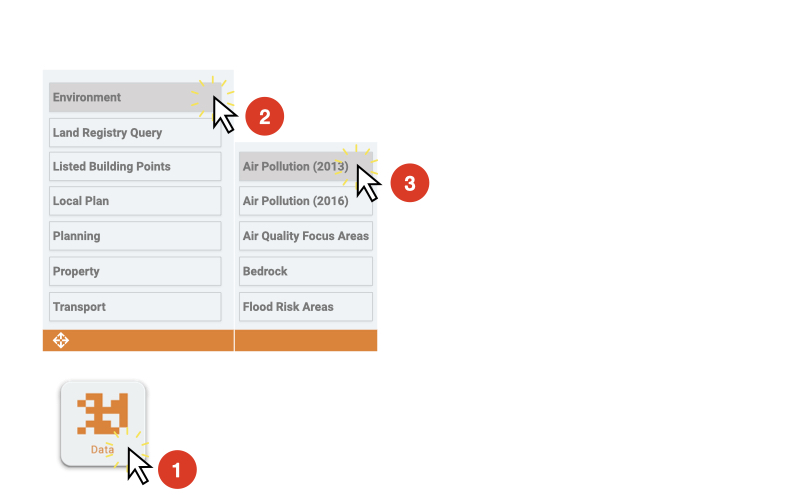The height and width of the screenshot is (500, 800).
Task: Select the Flood Risk Areas layer
Action: coord(306,307)
